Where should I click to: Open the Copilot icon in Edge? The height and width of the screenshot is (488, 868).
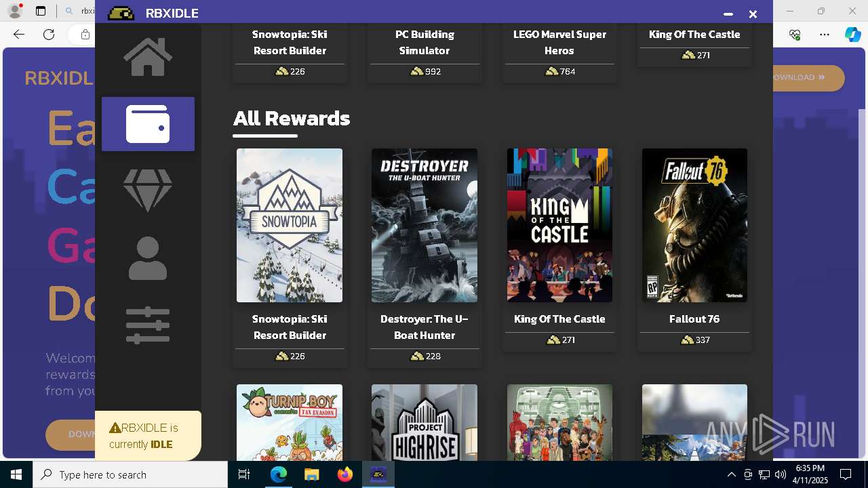pyautogui.click(x=852, y=35)
